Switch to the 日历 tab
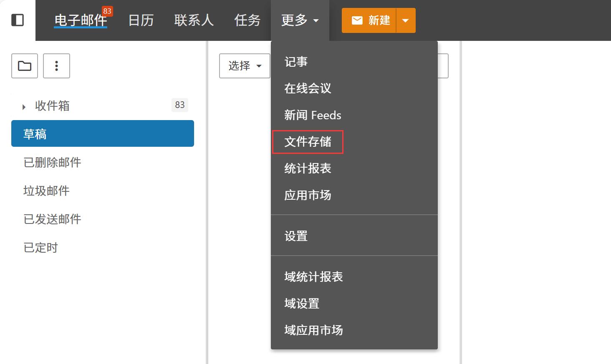The image size is (611, 364). [x=141, y=20]
